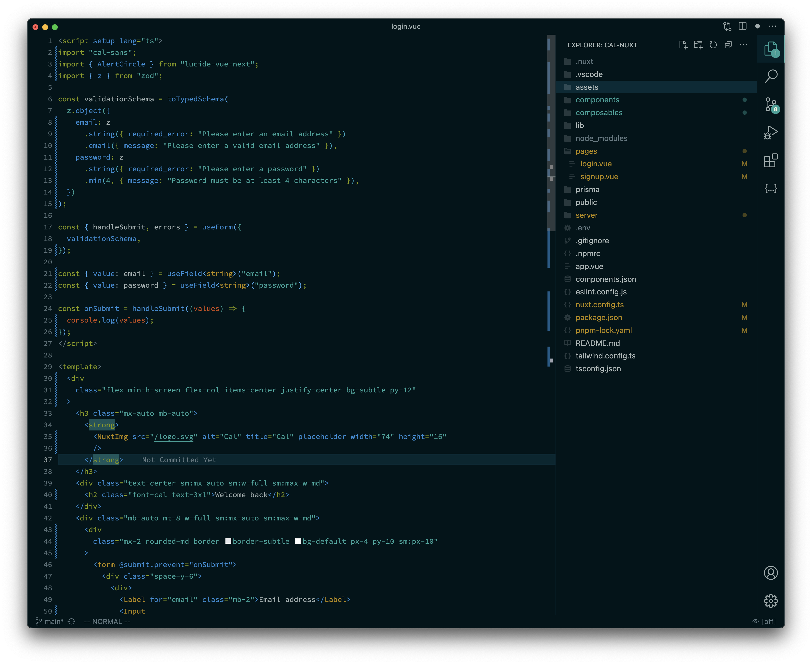Screen dimensions: 812x664
Task: Click the New Folder icon in explorer
Action: (x=698, y=45)
